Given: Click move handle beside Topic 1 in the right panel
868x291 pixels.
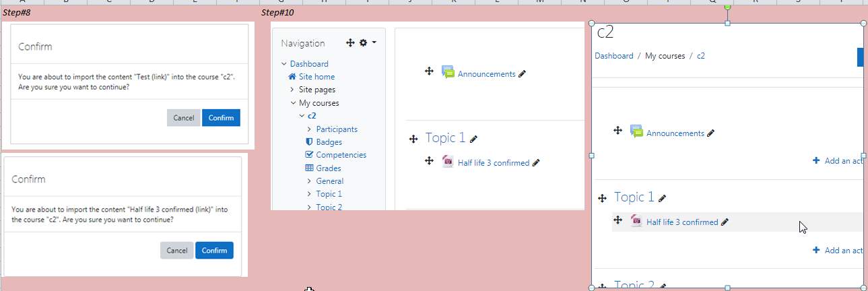Looking at the screenshot, I should coord(603,198).
